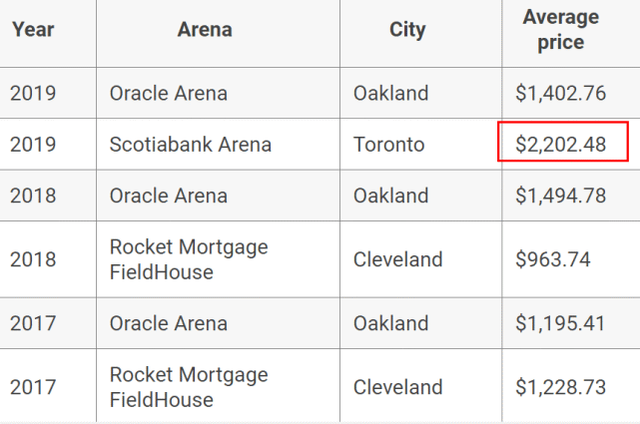640x424 pixels.
Task: Select the 2019 year cell for Scotiabank Arena
Action: tap(33, 144)
